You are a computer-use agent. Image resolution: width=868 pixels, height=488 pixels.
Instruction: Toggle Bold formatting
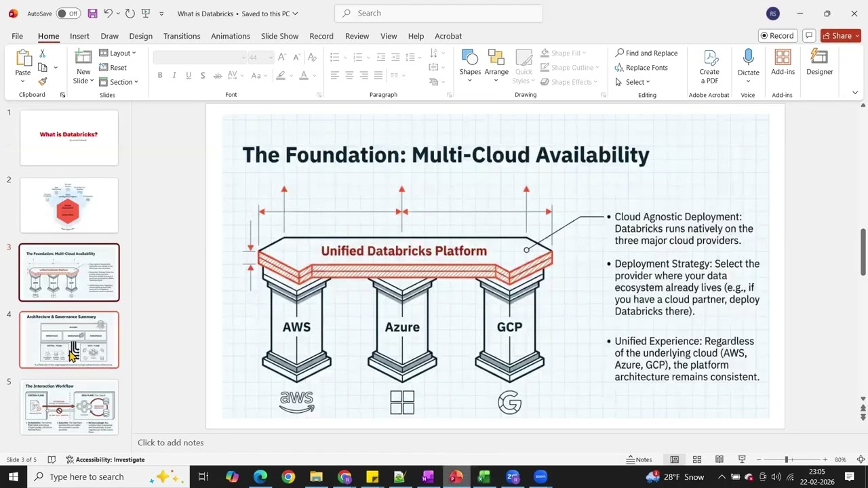point(160,75)
